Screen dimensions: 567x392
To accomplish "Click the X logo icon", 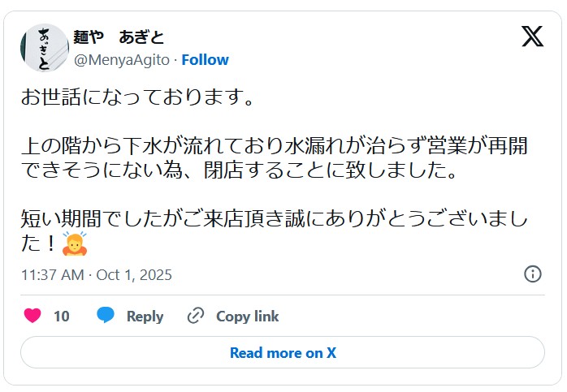I will point(532,37).
